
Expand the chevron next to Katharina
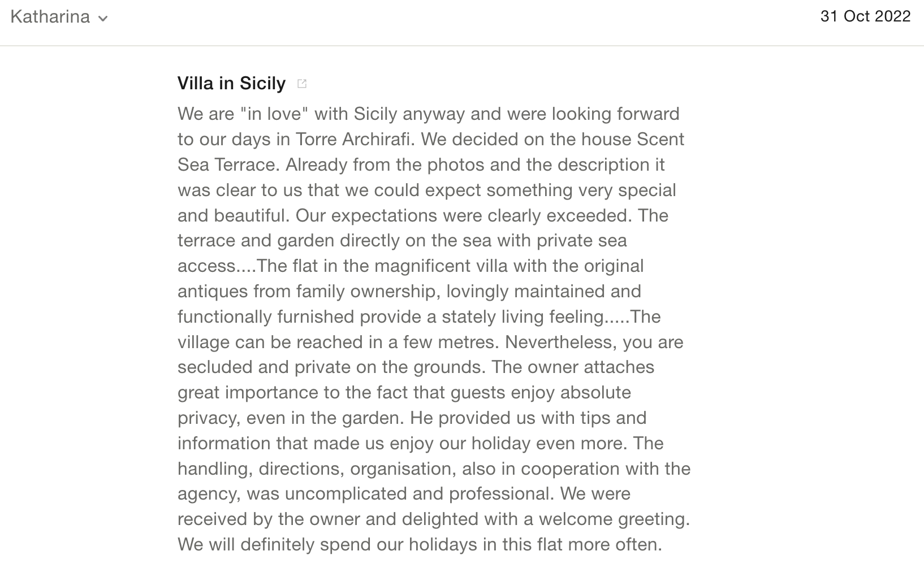pyautogui.click(x=103, y=18)
